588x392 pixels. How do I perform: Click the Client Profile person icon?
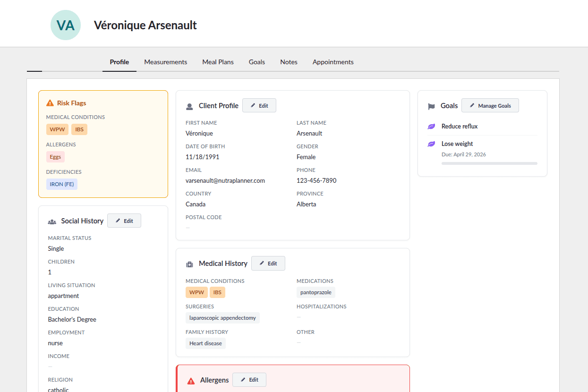(189, 106)
